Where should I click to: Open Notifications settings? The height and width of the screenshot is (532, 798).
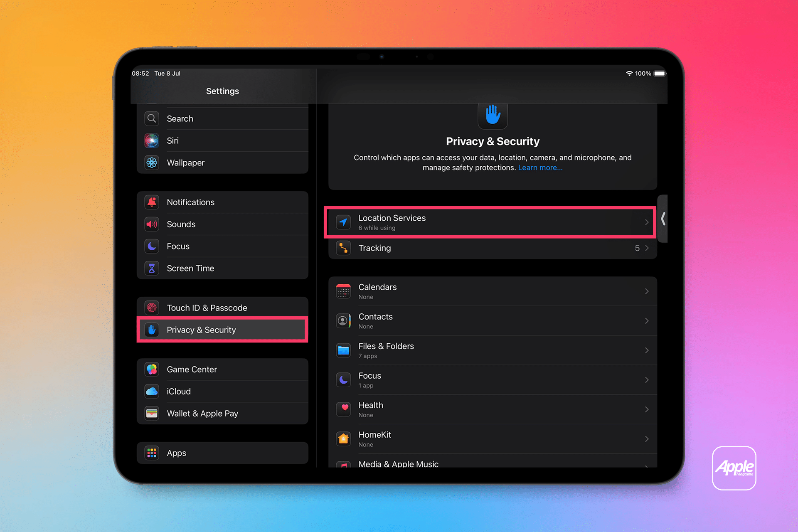(x=222, y=202)
